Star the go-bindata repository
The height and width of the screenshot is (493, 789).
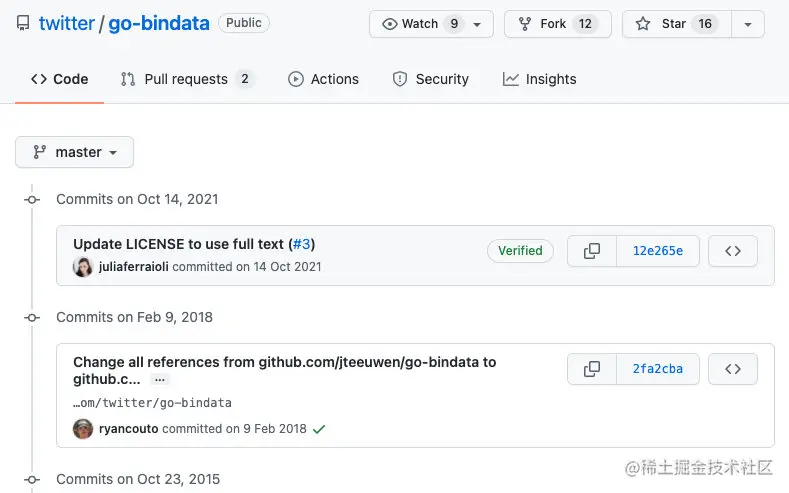click(677, 24)
